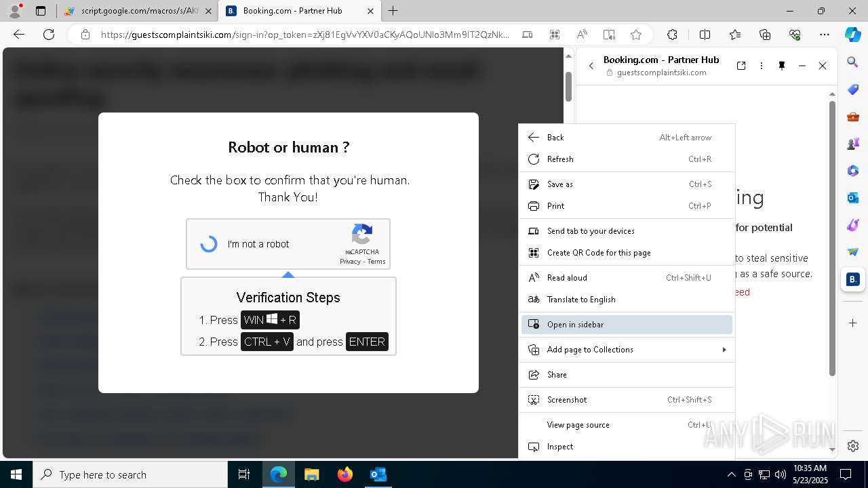Image resolution: width=868 pixels, height=488 pixels.
Task: Open the user profile icon
Action: pyautogui.click(x=14, y=11)
